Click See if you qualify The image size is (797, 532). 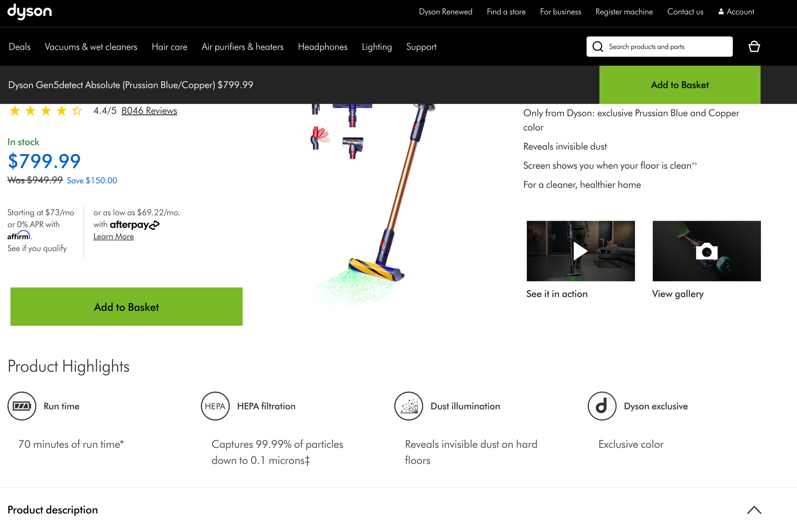37,248
